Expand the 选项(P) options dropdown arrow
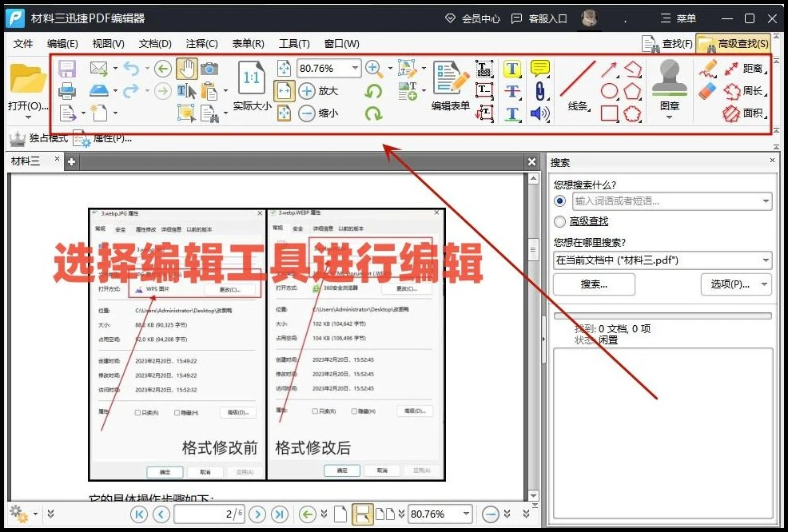The width and height of the screenshot is (788, 532). coord(764,284)
